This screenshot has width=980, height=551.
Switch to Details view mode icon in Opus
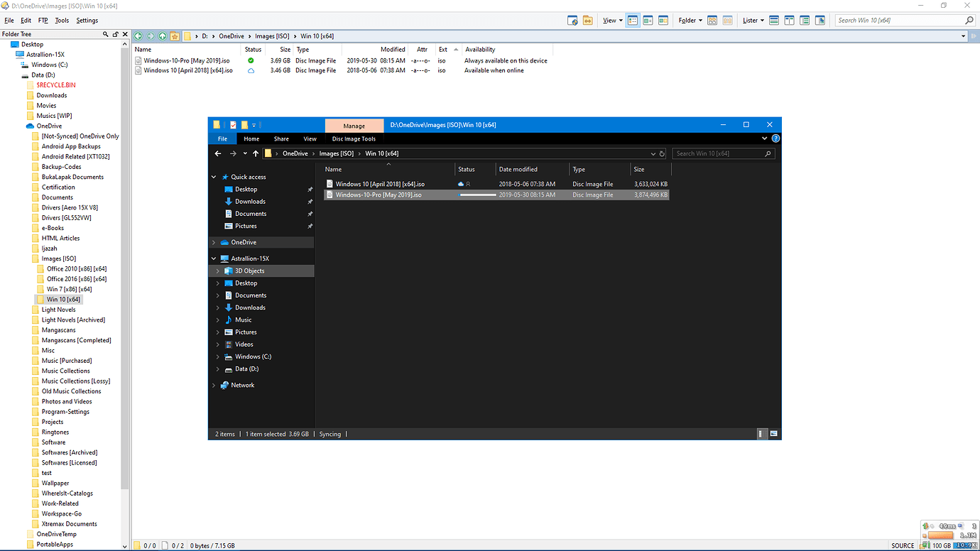[633, 21]
